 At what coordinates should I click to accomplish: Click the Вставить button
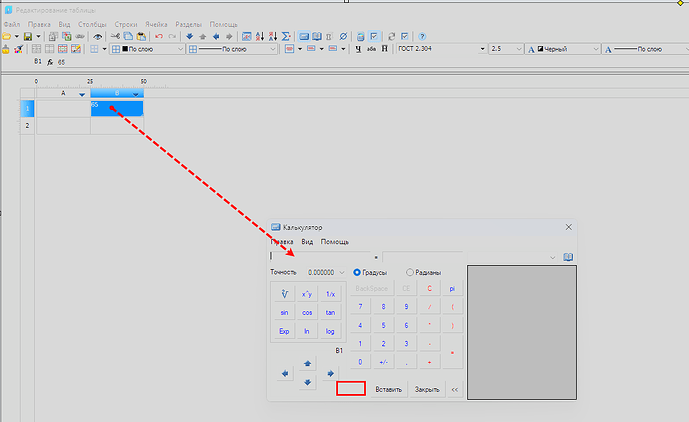(389, 389)
